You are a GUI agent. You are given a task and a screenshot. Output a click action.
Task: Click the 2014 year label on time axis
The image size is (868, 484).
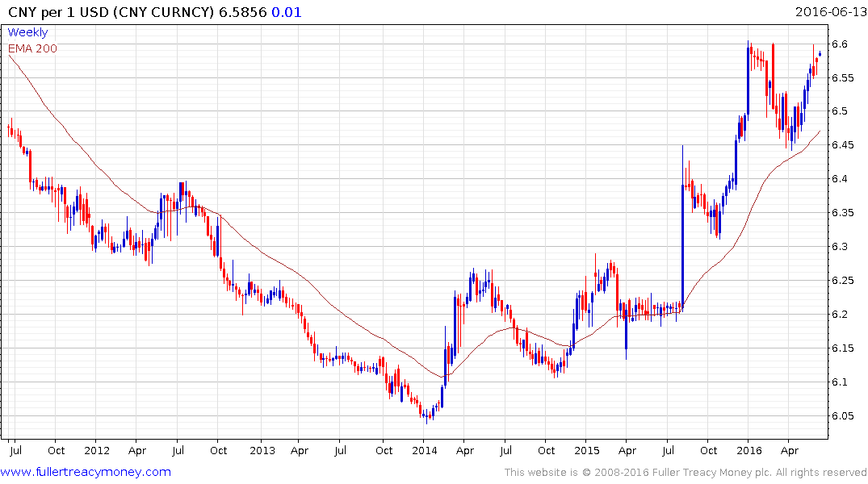tap(425, 451)
